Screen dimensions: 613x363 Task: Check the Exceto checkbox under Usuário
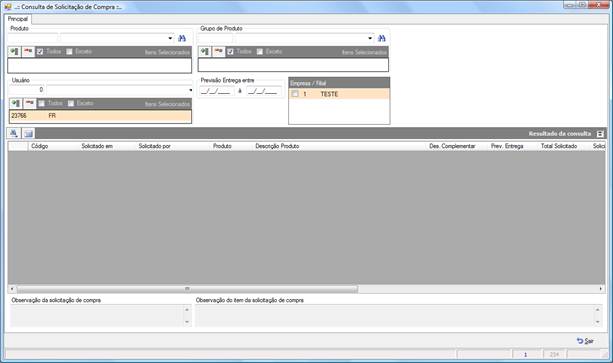[71, 104]
